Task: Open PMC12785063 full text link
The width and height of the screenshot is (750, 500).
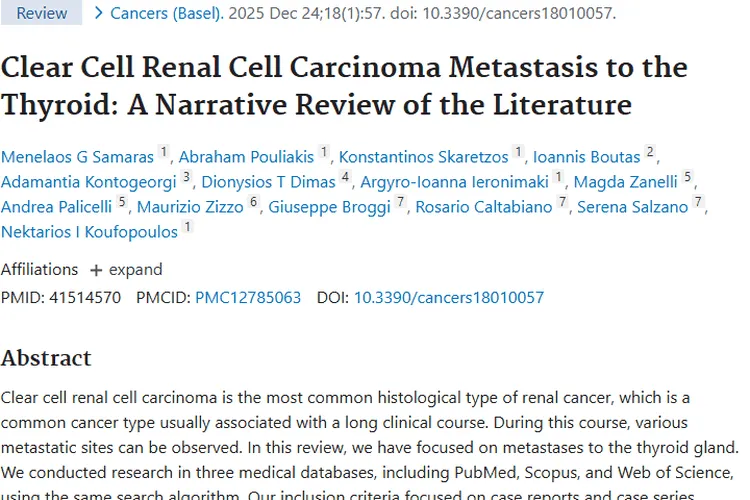Action: pyautogui.click(x=248, y=297)
